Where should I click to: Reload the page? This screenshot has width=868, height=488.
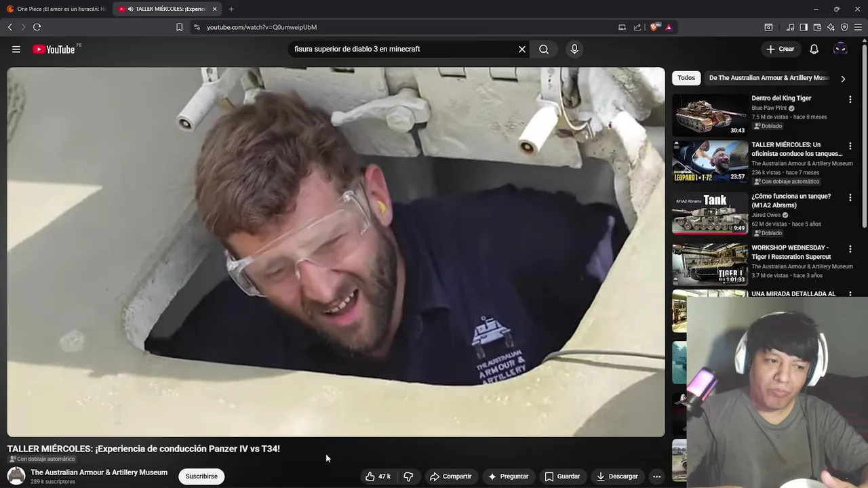click(37, 27)
